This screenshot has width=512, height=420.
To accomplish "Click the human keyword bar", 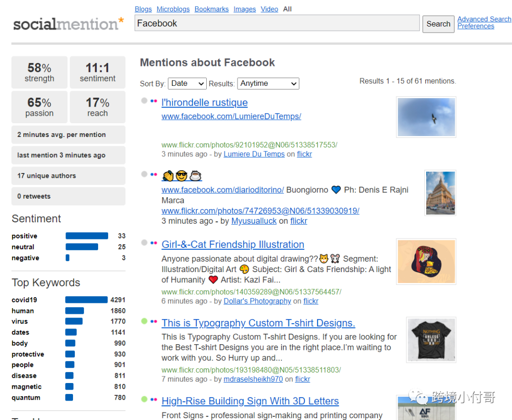I will pyautogui.click(x=74, y=310).
